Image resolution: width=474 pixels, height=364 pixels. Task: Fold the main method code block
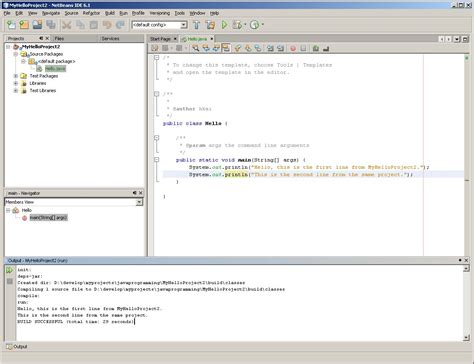157,160
